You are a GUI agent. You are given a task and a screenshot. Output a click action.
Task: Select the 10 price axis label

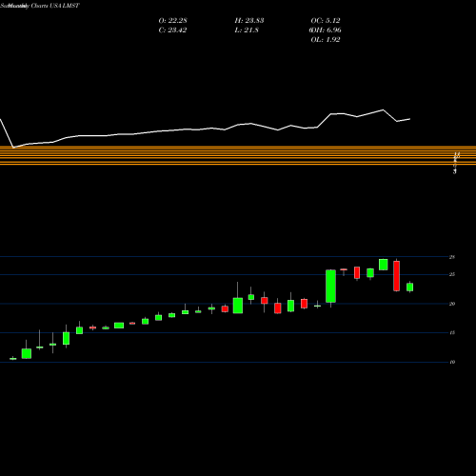[x=452, y=362]
